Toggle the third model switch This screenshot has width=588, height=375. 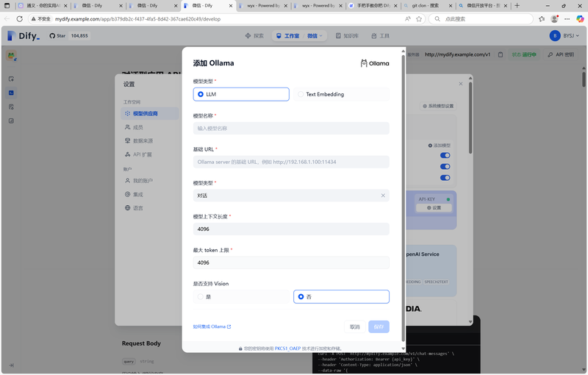coord(445,178)
